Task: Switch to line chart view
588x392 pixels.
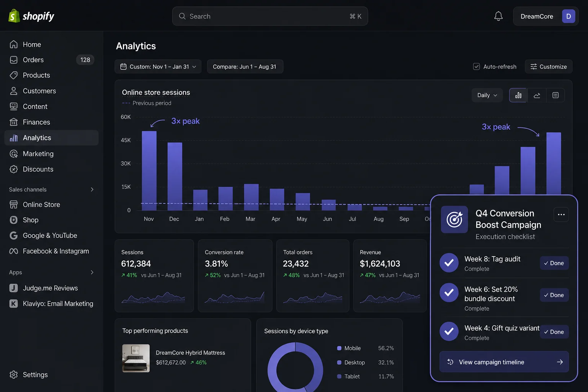Action: click(537, 95)
